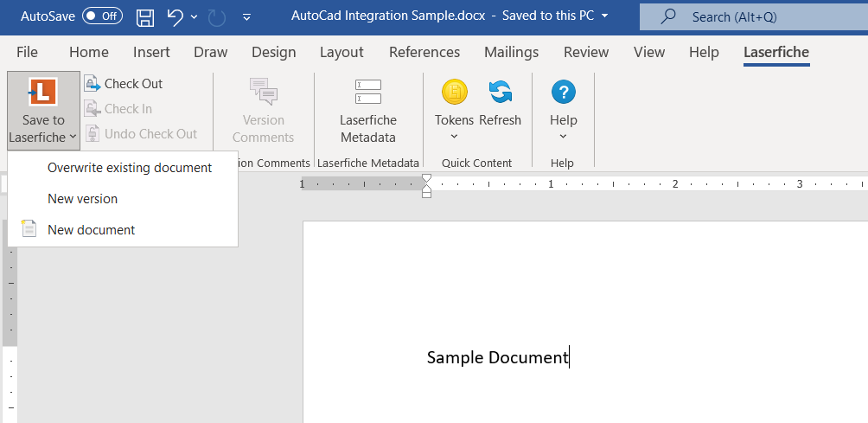The image size is (868, 423).
Task: Click the Tokens coin icon
Action: 455,92
